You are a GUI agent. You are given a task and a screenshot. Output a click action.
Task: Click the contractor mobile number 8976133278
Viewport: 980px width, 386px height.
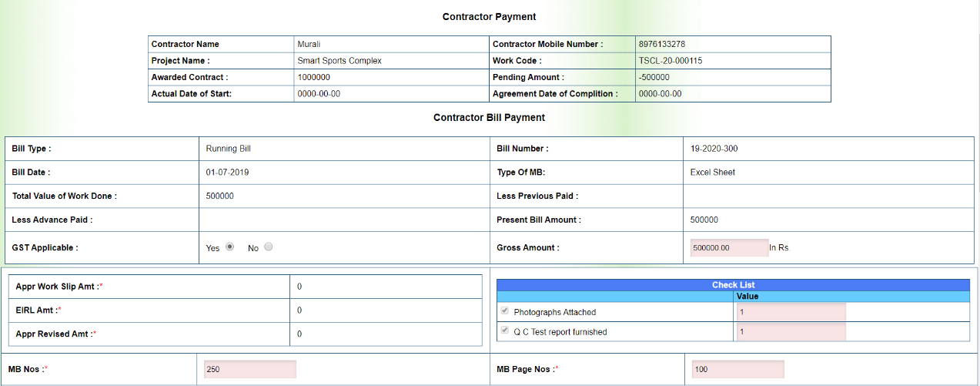pos(662,45)
